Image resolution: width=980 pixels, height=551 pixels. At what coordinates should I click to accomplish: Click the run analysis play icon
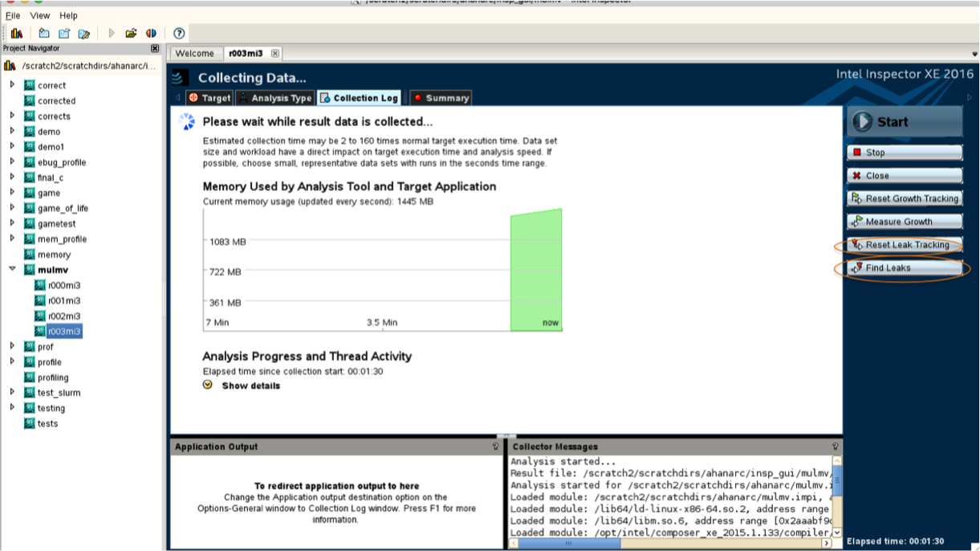(111, 33)
